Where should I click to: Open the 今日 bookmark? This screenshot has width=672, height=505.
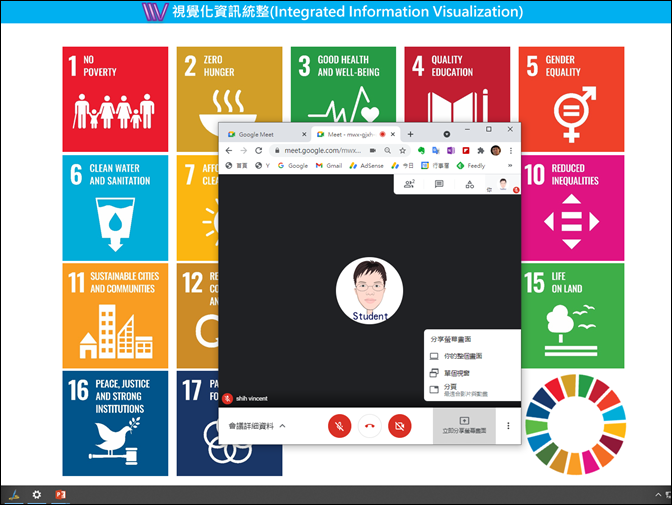402,165
